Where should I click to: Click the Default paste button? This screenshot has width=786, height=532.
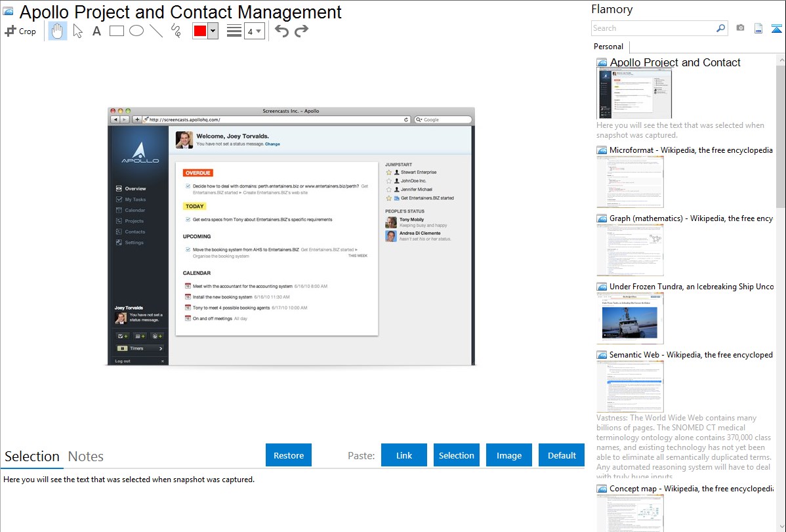pyautogui.click(x=562, y=455)
